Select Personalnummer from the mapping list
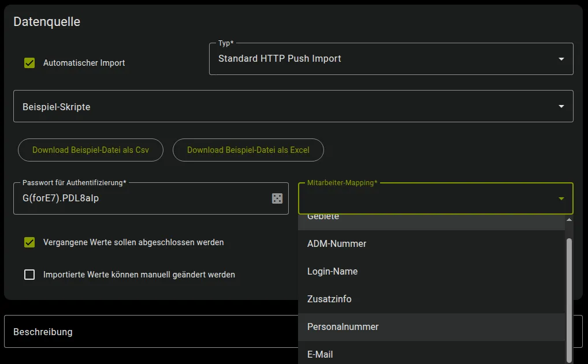The height and width of the screenshot is (364, 588). coord(342,327)
